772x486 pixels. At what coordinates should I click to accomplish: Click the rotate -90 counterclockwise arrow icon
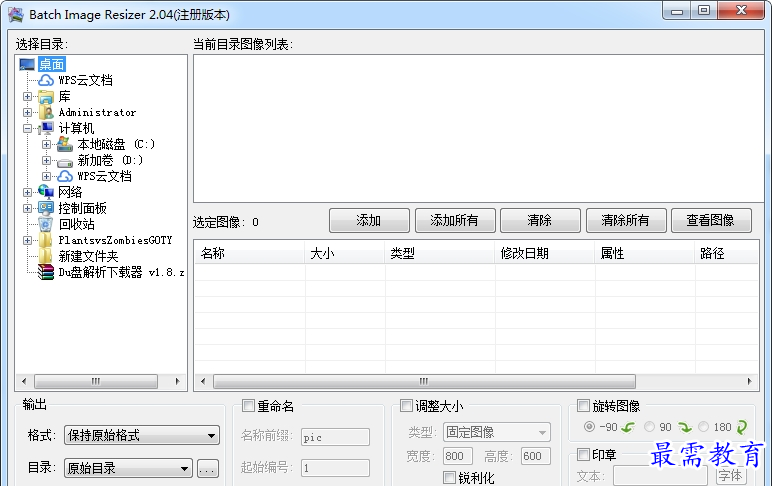pos(628,427)
